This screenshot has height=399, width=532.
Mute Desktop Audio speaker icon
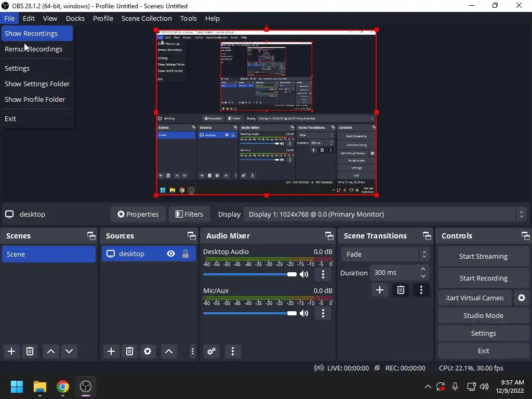pyautogui.click(x=304, y=274)
